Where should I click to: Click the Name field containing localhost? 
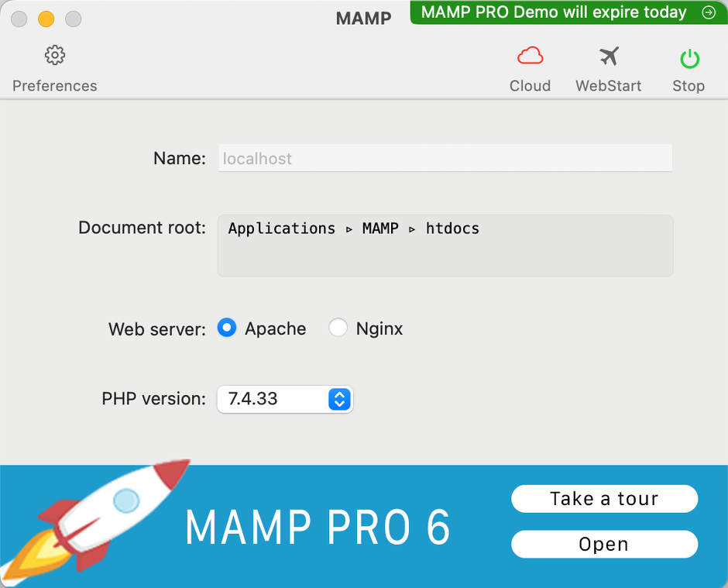tap(445, 159)
